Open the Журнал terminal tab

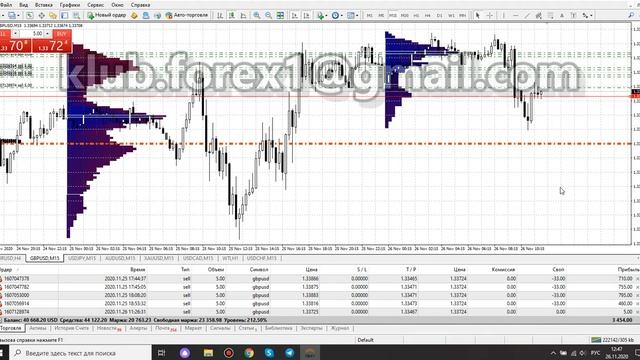tap(340, 328)
